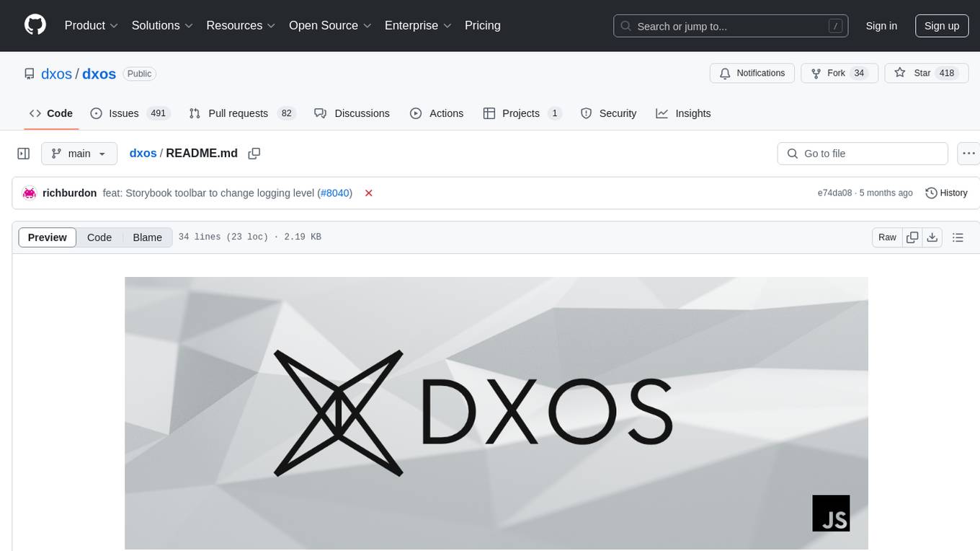Open the Actions tab
This screenshot has width=980, height=551.
pos(437,113)
